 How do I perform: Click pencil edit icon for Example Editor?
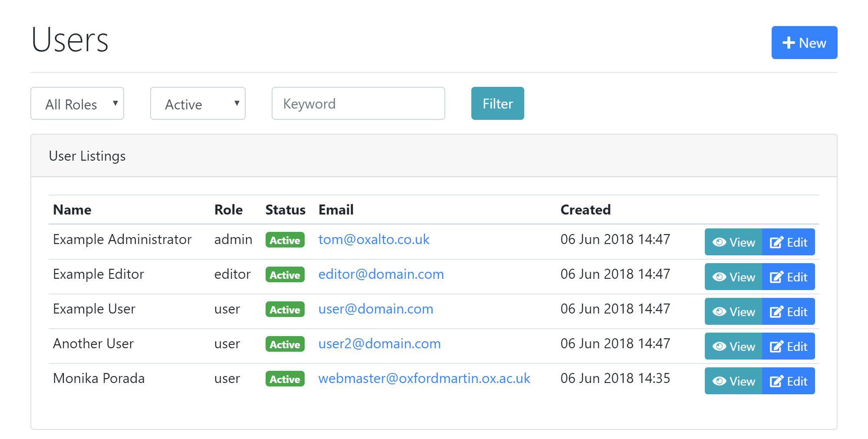point(776,277)
